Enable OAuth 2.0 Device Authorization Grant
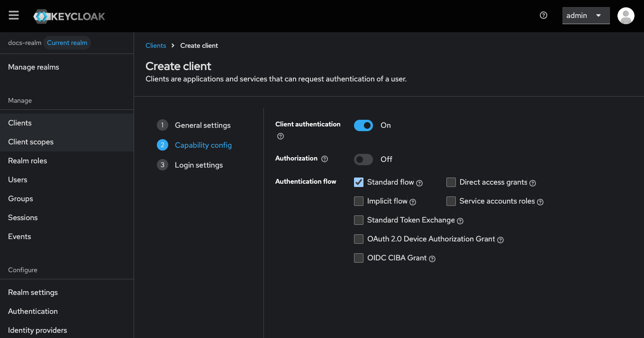 pos(359,239)
